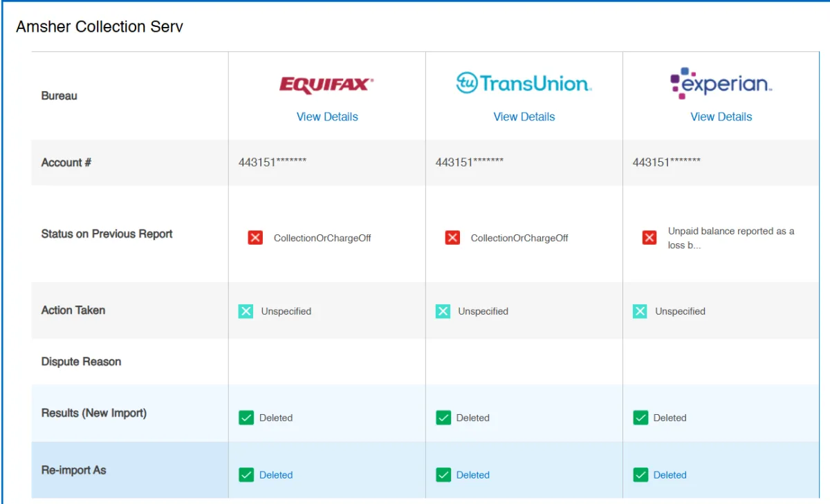Viewport: 830px width, 504px height.
Task: Click green check in TransUnion Re-import As row
Action: click(x=443, y=475)
